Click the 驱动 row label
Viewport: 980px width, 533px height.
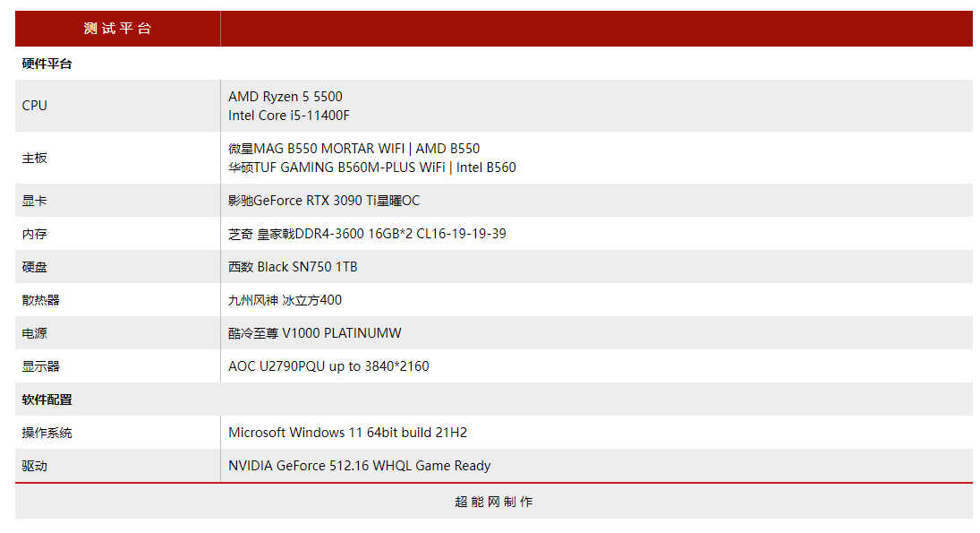(x=34, y=466)
